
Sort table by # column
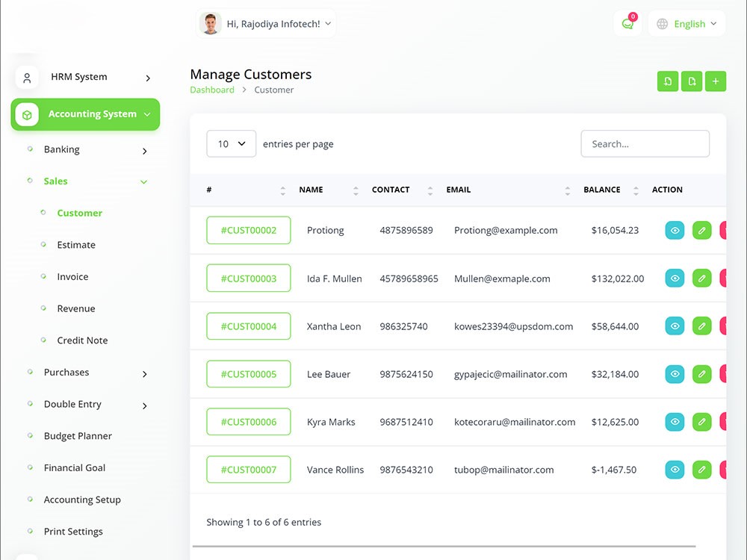click(283, 191)
